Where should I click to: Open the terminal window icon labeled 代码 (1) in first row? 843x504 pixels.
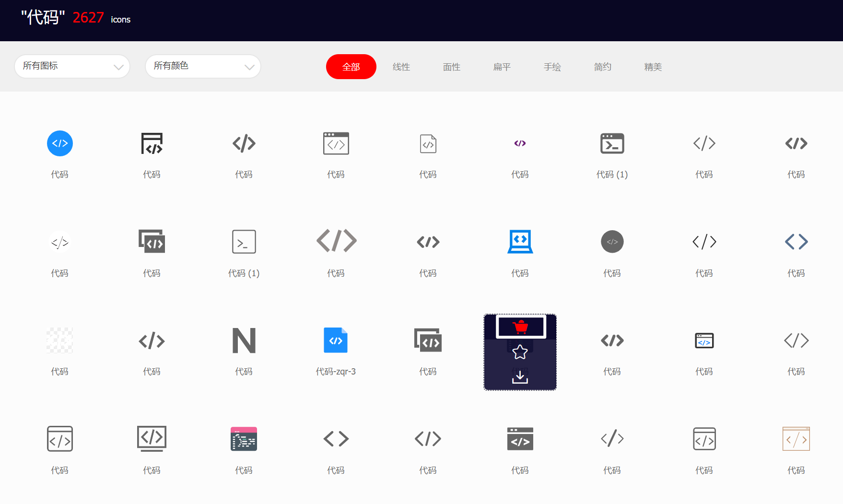612,143
